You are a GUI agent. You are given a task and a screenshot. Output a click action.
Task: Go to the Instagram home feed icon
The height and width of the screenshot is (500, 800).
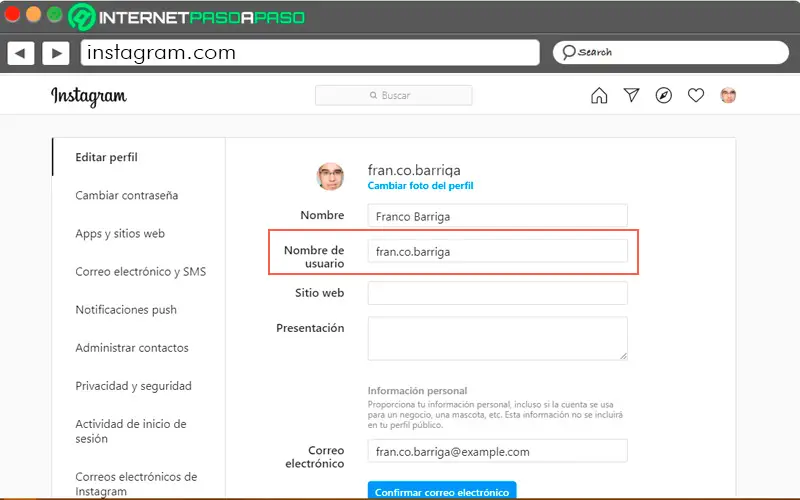tap(599, 95)
